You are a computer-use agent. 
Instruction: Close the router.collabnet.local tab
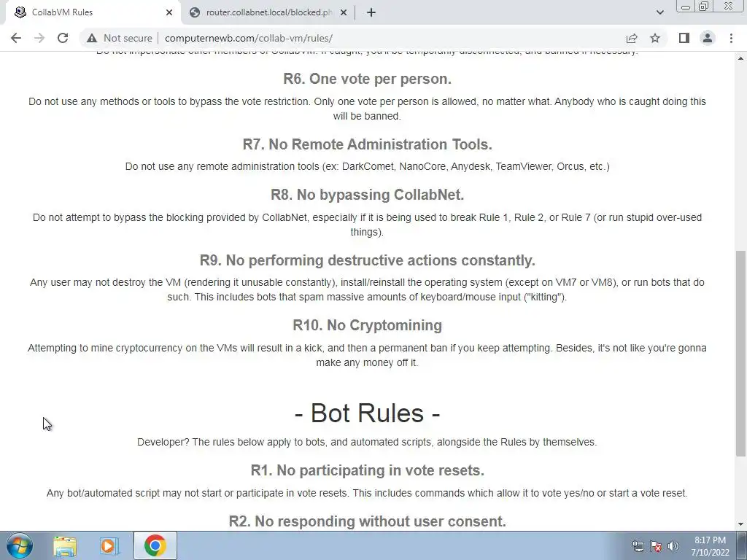coord(344,12)
